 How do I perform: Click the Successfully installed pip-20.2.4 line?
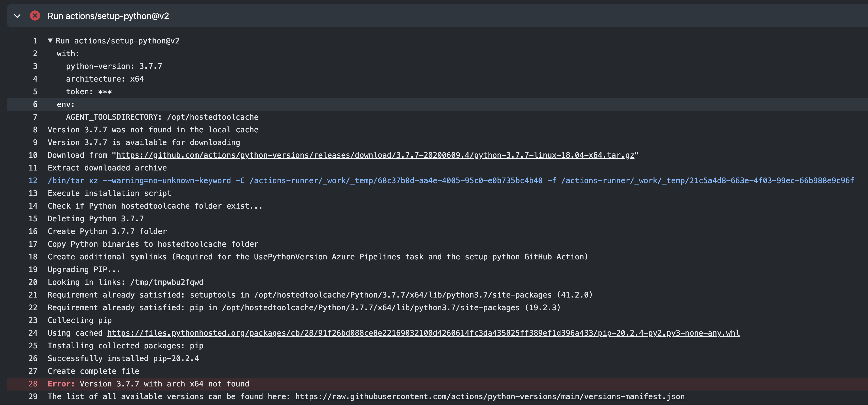coord(123,359)
